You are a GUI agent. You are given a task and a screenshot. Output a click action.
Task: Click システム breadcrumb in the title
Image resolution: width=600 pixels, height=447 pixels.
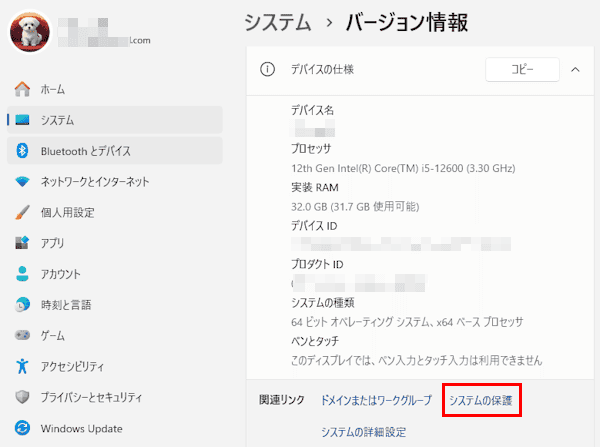pyautogui.click(x=278, y=22)
